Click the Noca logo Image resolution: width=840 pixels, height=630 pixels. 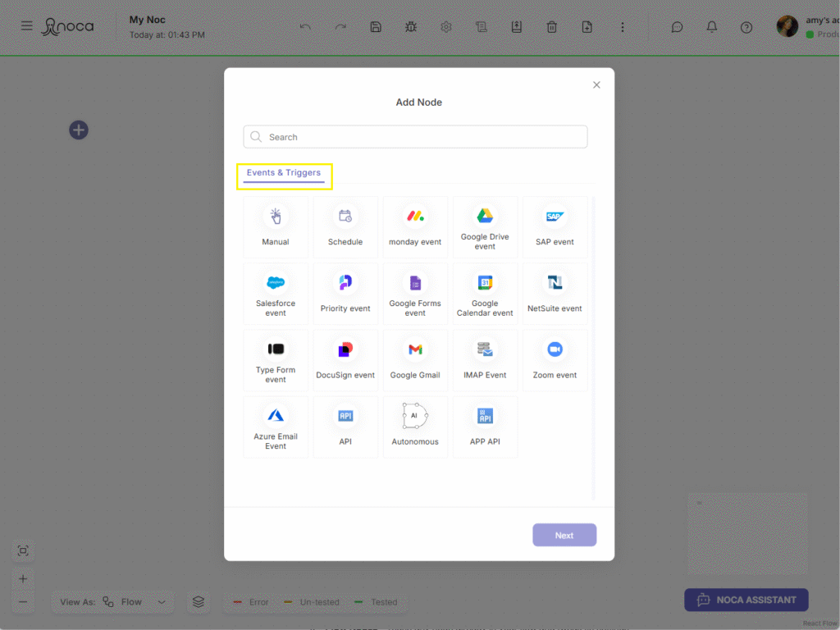(67, 26)
